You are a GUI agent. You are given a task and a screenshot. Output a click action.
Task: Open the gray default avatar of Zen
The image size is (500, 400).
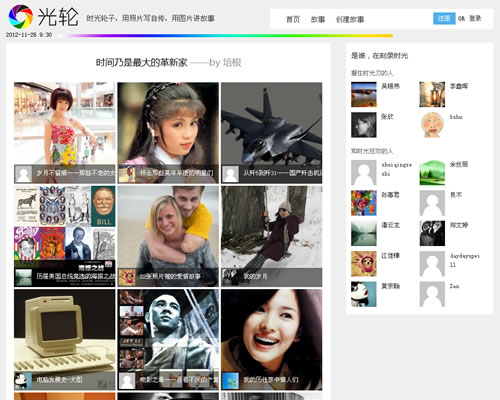click(x=432, y=294)
